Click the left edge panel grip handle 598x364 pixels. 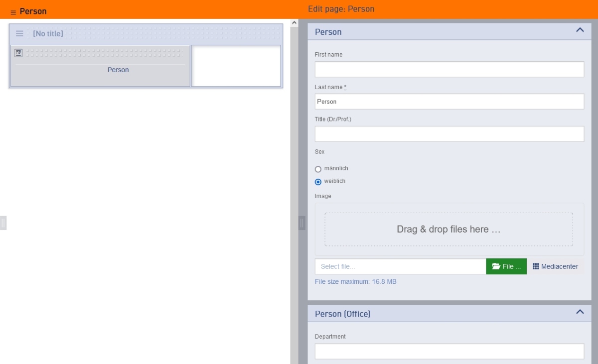pyautogui.click(x=3, y=223)
